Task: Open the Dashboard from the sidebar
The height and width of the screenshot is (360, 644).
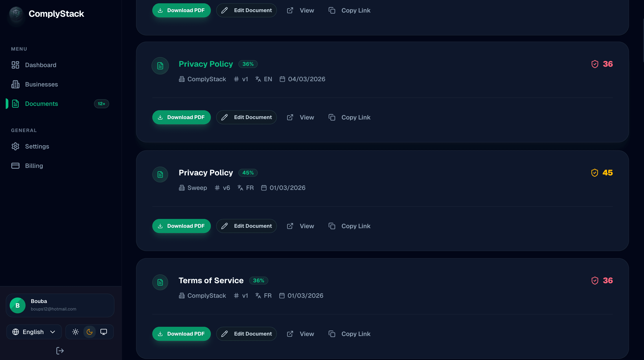Action: click(40, 65)
